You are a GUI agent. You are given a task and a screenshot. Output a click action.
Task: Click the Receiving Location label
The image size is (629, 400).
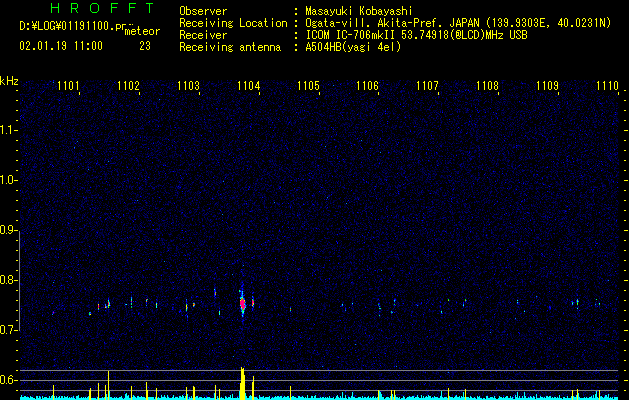coord(233,23)
